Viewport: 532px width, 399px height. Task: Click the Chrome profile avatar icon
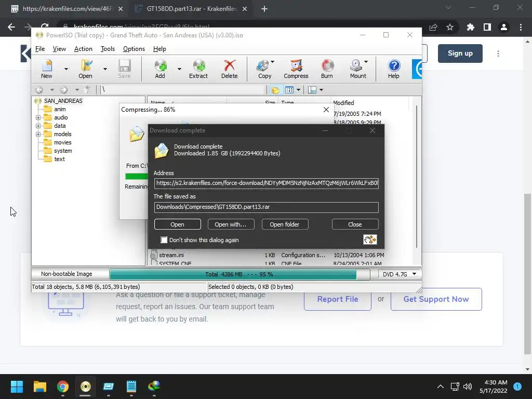(504, 27)
